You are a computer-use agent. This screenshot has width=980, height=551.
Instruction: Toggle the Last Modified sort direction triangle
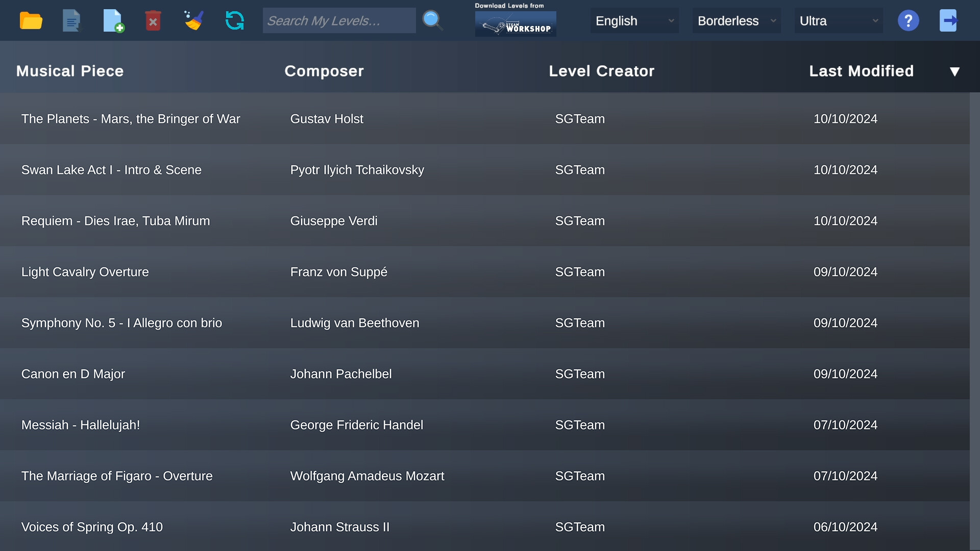pos(955,71)
